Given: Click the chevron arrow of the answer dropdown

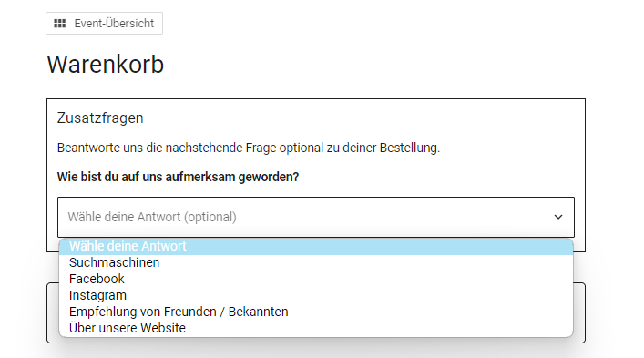Looking at the screenshot, I should [558, 217].
